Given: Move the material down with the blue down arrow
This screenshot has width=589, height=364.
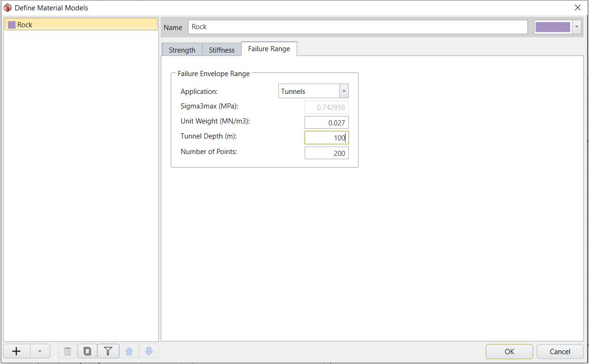Looking at the screenshot, I should click(149, 351).
